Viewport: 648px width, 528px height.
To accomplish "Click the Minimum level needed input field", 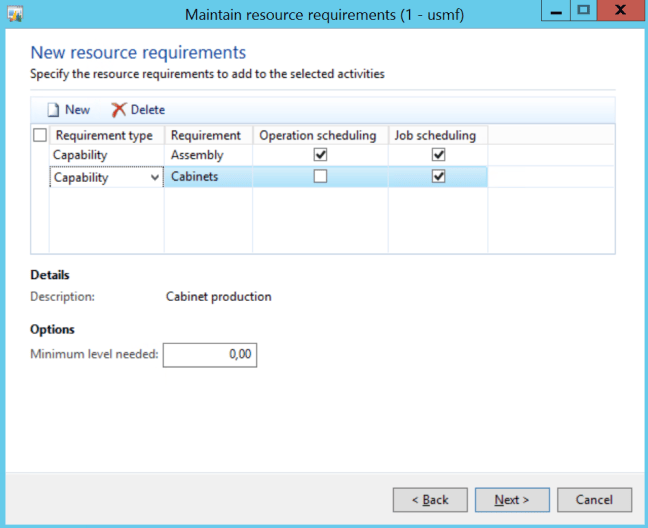I will [210, 355].
